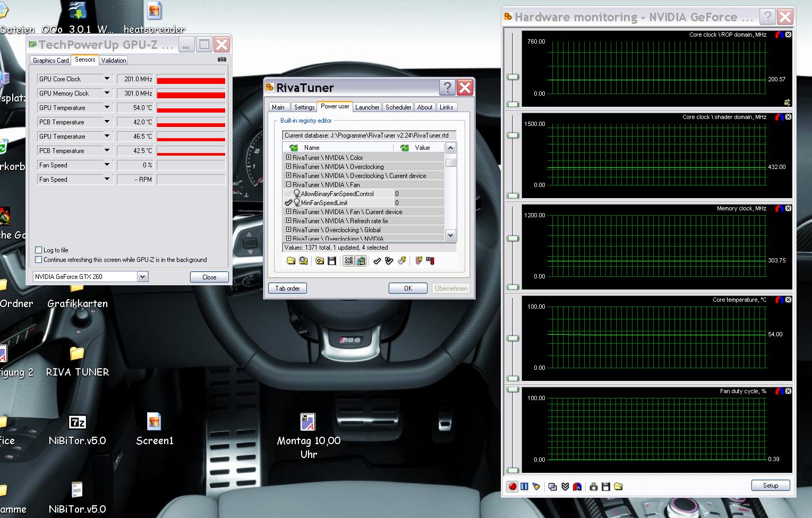Expand 'RivaTuner \ Overclocking \ Global' node
This screenshot has width=812, height=518.
pyautogui.click(x=289, y=230)
